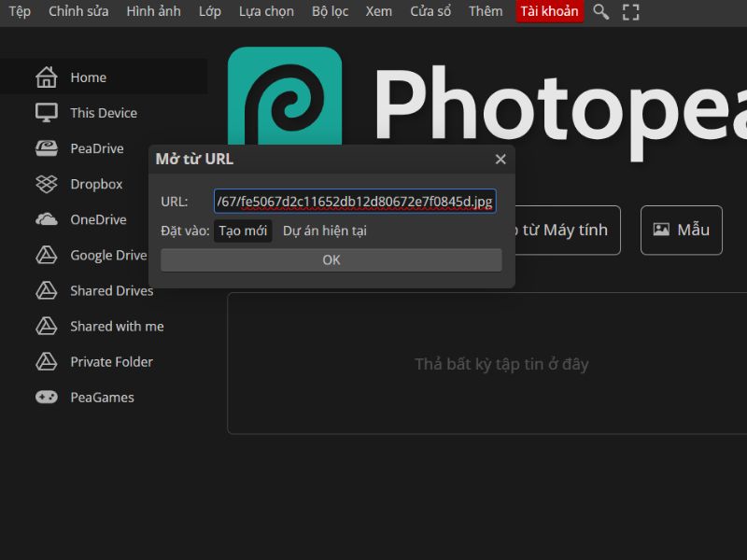Image resolution: width=747 pixels, height=560 pixels.
Task: Select Dropbox label in sidebar
Action: [x=97, y=184]
